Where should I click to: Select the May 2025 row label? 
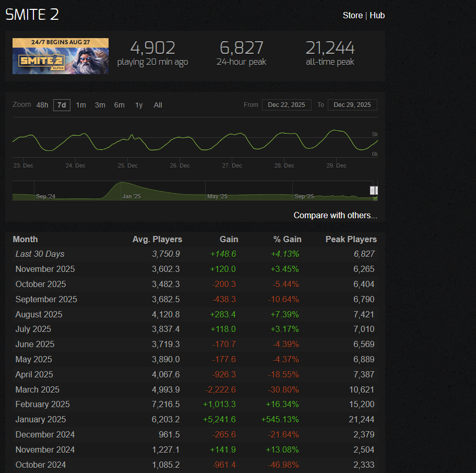(x=33, y=360)
